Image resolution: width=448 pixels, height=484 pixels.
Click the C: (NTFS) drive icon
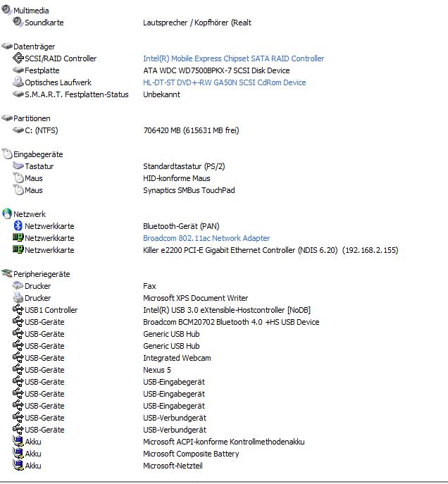[18, 130]
